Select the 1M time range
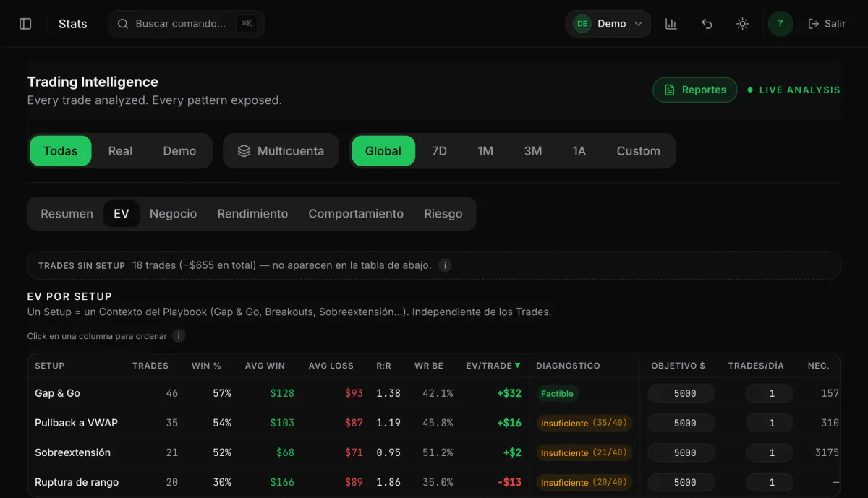The width and height of the screenshot is (868, 498). (x=485, y=151)
